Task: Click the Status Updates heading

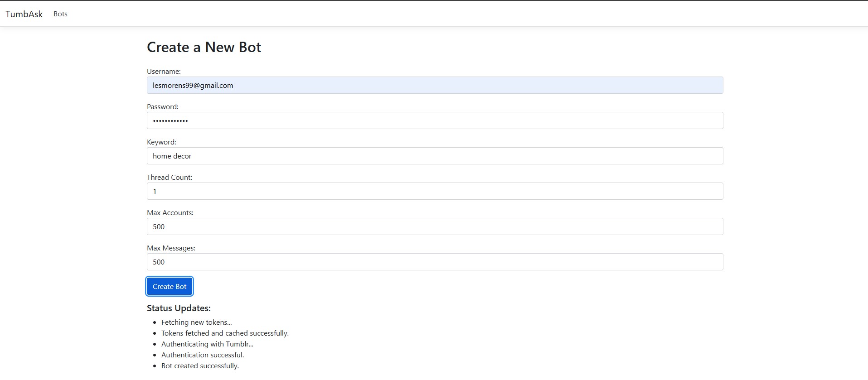Action: 179,308
